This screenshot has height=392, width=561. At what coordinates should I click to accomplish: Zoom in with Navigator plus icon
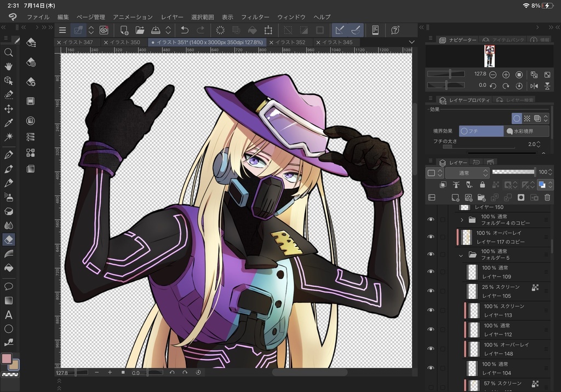506,75
